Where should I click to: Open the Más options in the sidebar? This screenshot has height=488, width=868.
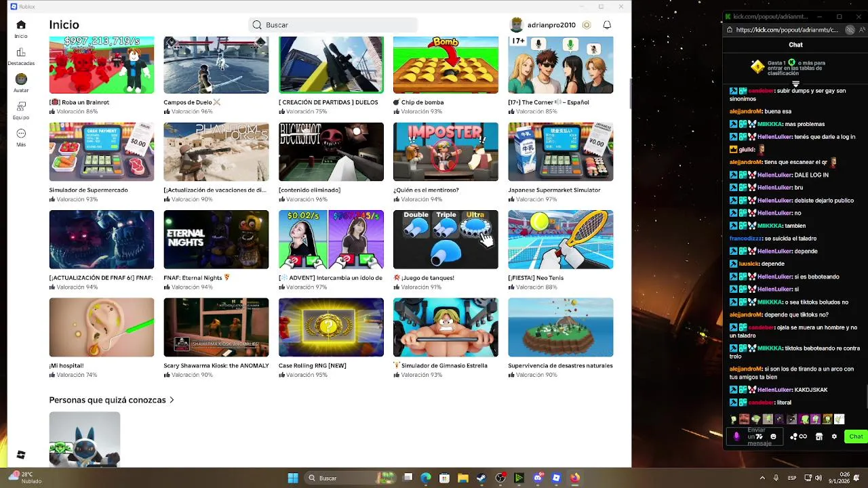[21, 138]
